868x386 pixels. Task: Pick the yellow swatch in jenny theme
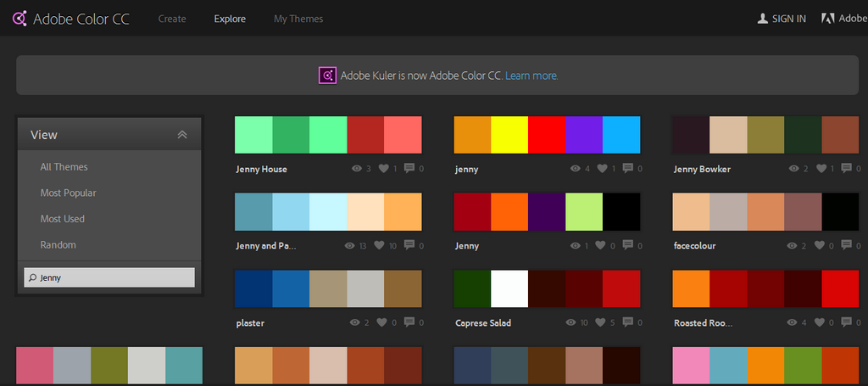point(509,135)
